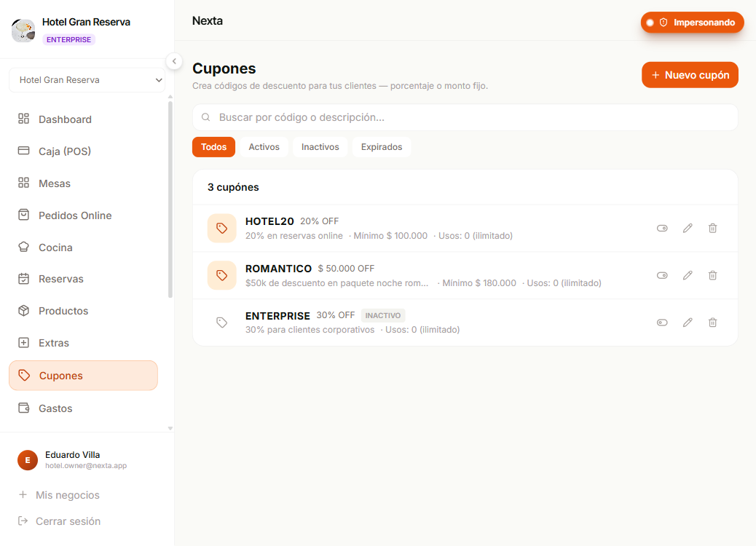Click the sidebar scroll down arrow
The image size is (756, 546).
(x=170, y=428)
